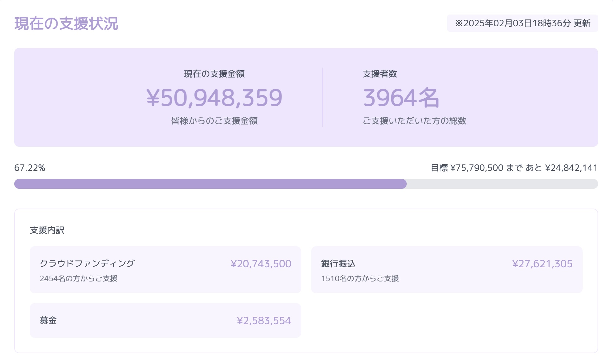Click the 支援内訳 section heading
This screenshot has width=613, height=364.
47,230
